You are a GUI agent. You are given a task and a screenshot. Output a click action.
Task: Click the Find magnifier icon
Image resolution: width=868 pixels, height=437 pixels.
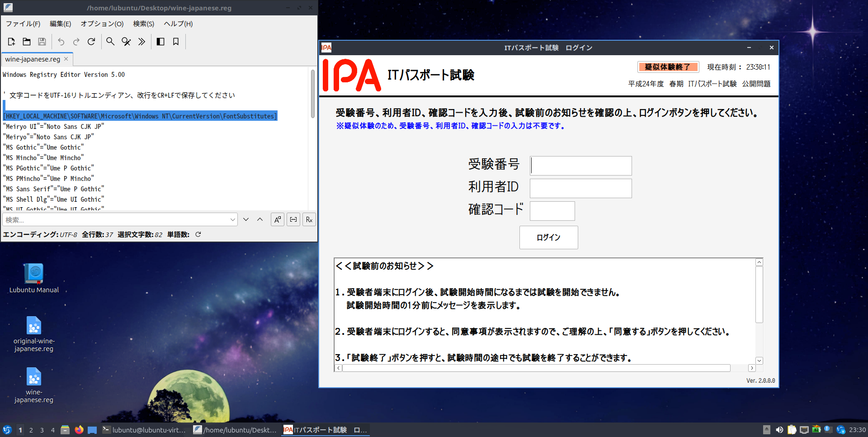pos(110,42)
